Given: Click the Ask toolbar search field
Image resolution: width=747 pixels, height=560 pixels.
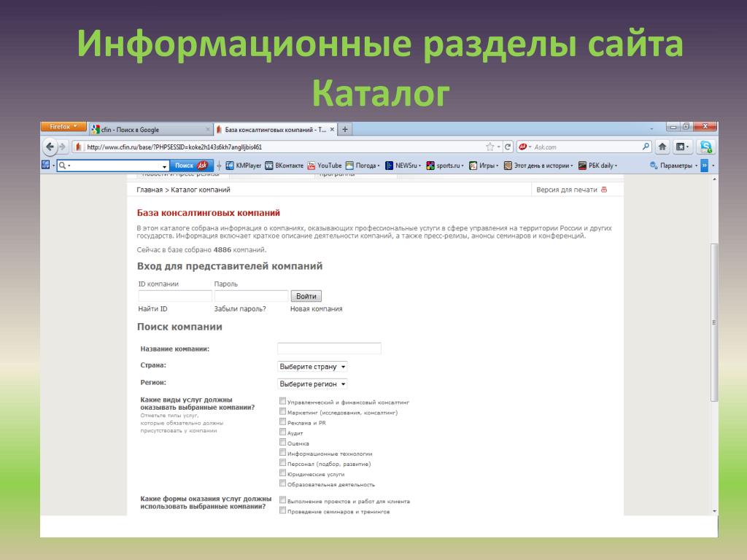Looking at the screenshot, I should (112, 166).
